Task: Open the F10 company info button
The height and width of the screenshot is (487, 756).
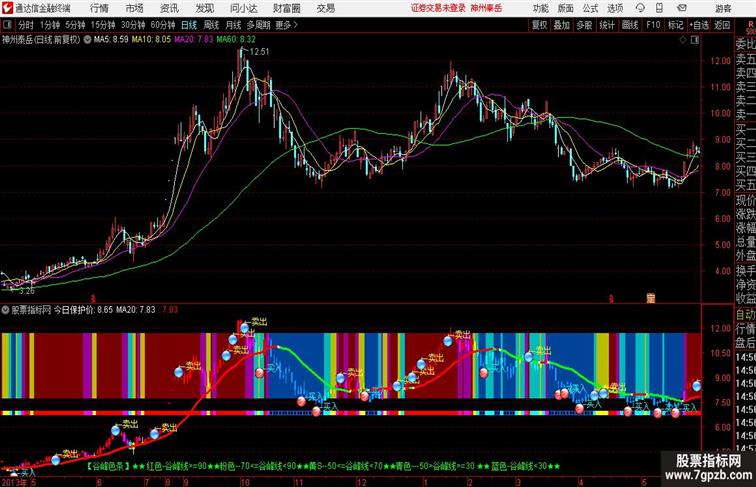Action: click(x=653, y=25)
